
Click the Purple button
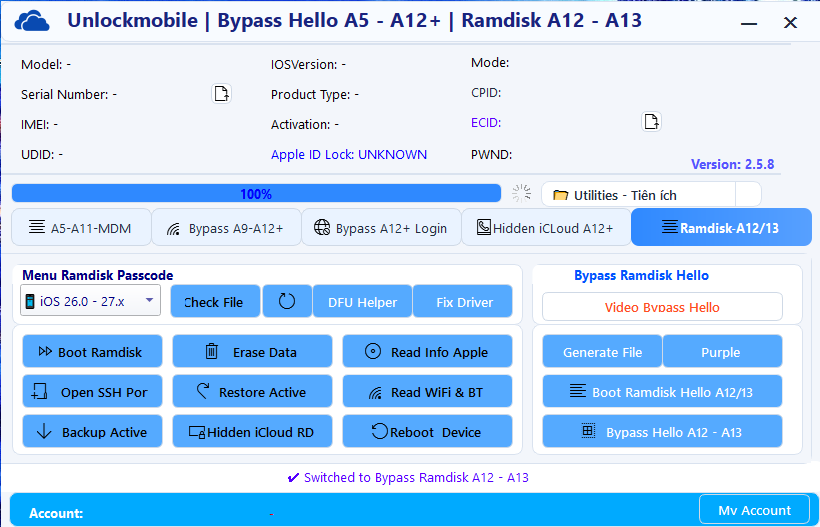click(x=722, y=352)
